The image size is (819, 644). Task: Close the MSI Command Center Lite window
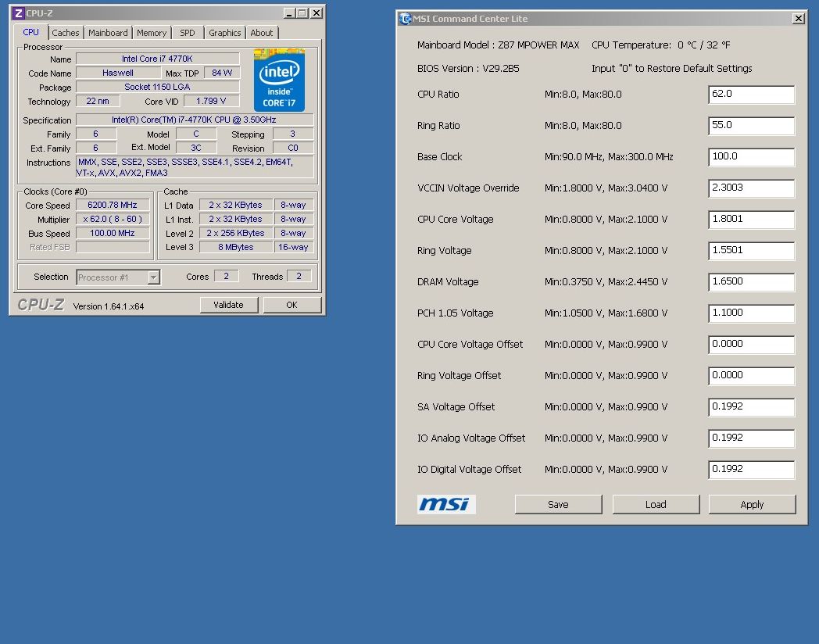pyautogui.click(x=798, y=19)
